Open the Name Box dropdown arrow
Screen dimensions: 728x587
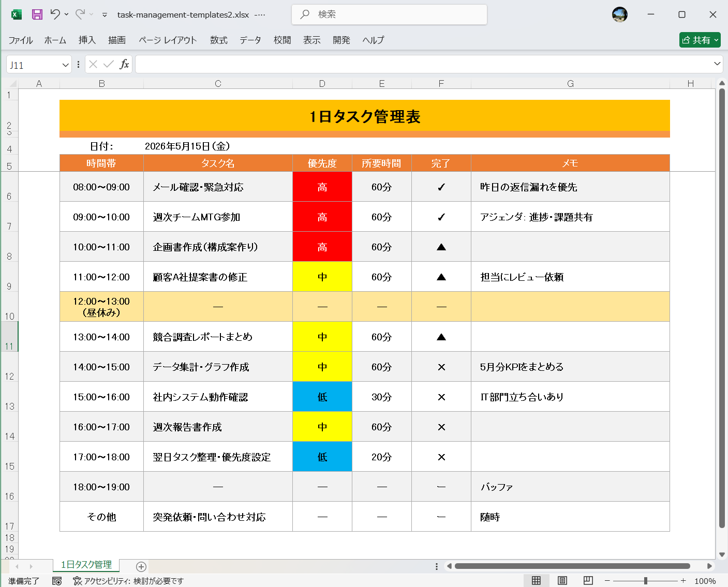point(65,65)
